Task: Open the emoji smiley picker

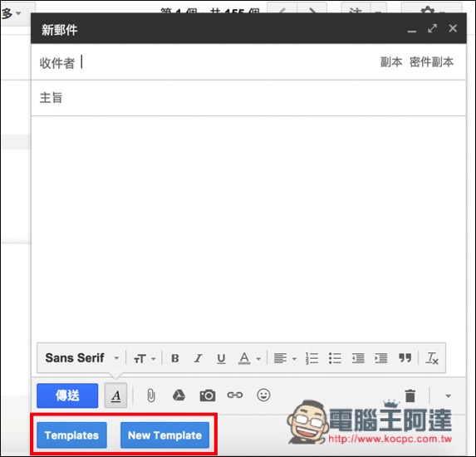Action: click(x=263, y=395)
